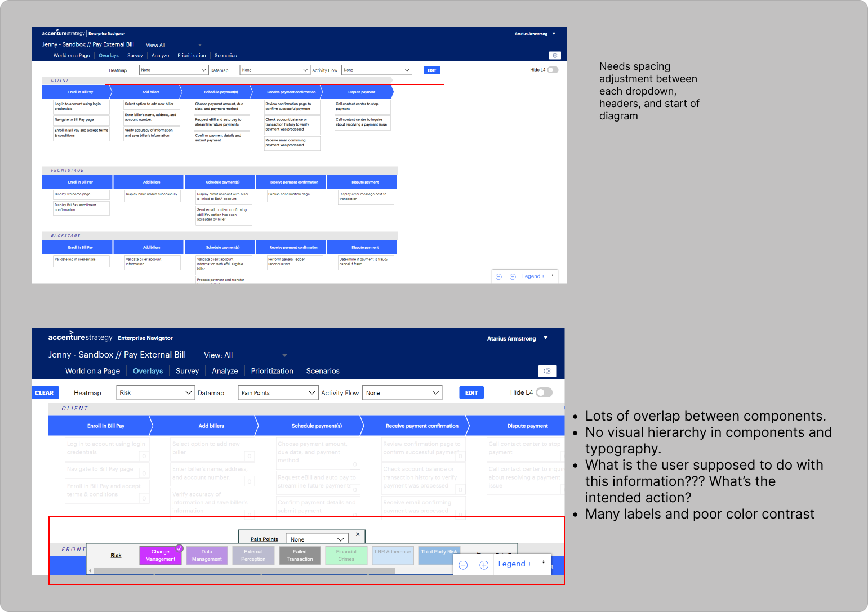Image resolution: width=868 pixels, height=612 pixels.
Task: Open the Heatmap dropdown showing Risk
Action: 155,392
